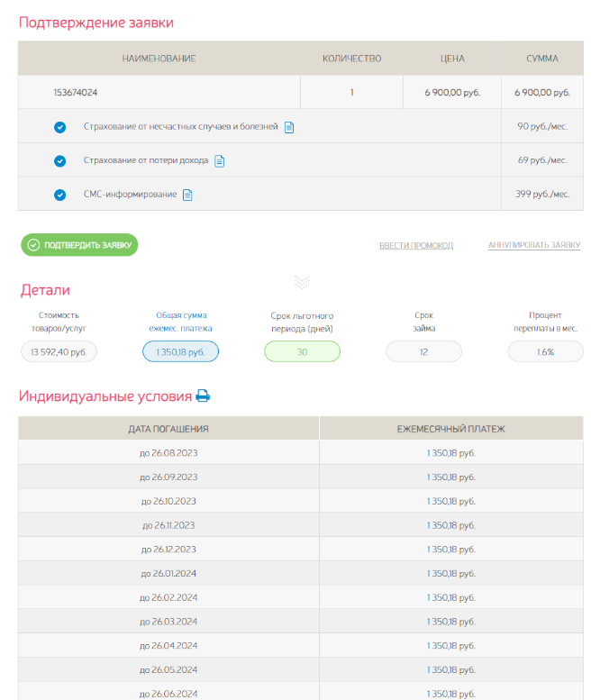Select the 1 350,18 руб. monthly payment pill
This screenshot has width=600, height=700.
click(x=181, y=351)
